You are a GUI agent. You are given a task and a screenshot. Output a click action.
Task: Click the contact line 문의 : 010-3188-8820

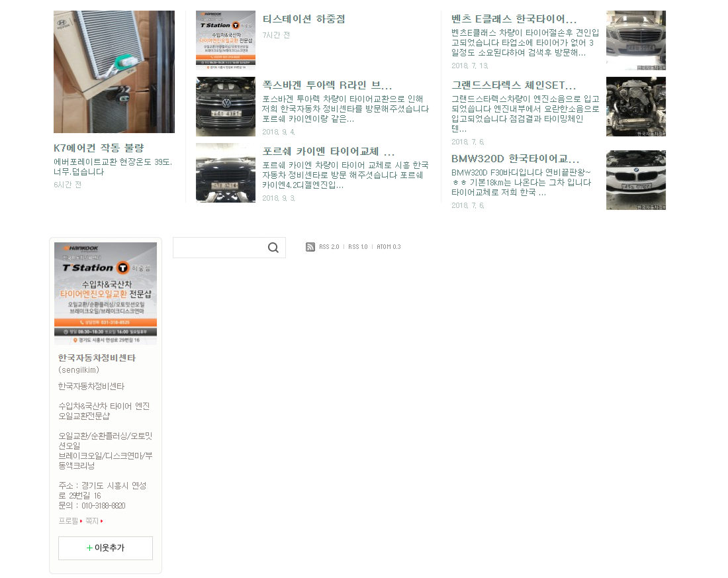click(92, 506)
